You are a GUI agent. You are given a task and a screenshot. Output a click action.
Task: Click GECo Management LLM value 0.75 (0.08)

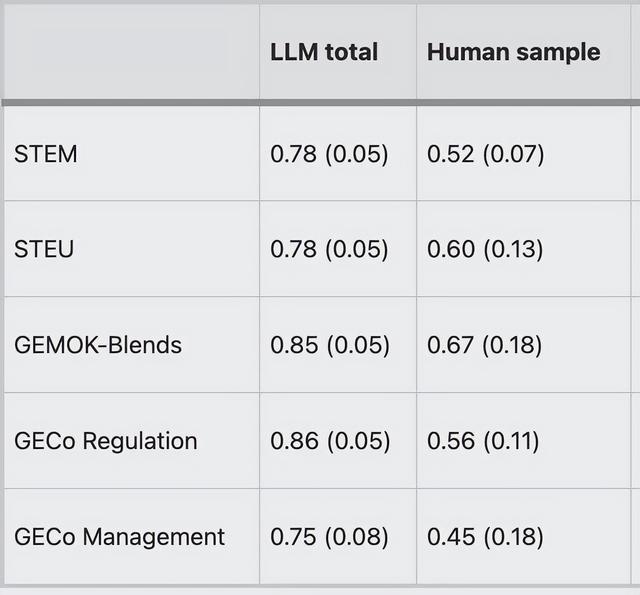pos(329,537)
